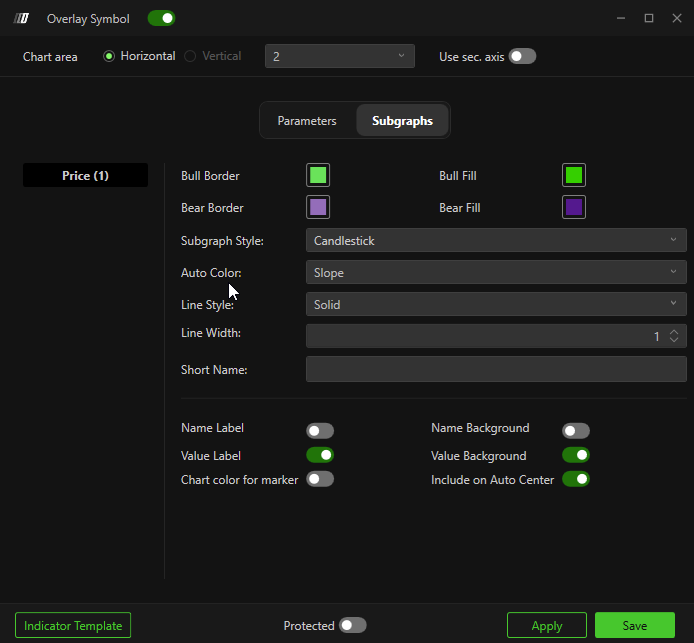Open the Bull Border color swatch
This screenshot has height=643, width=694.
click(318, 176)
